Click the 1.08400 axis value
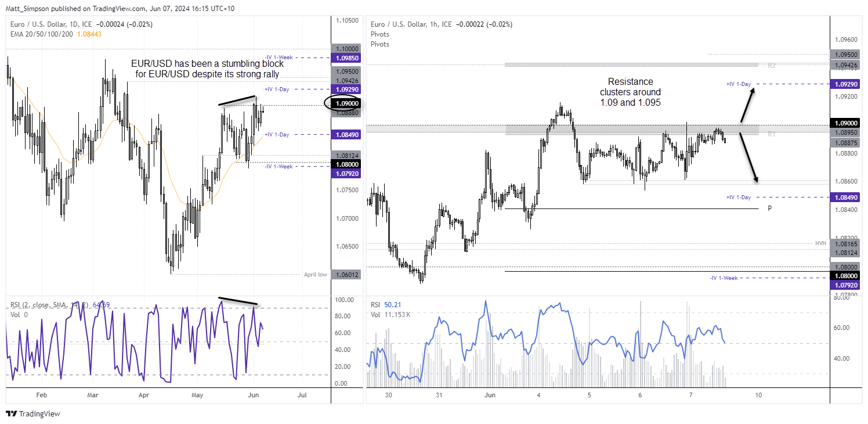Screen dimensions: 868x424 (847, 209)
